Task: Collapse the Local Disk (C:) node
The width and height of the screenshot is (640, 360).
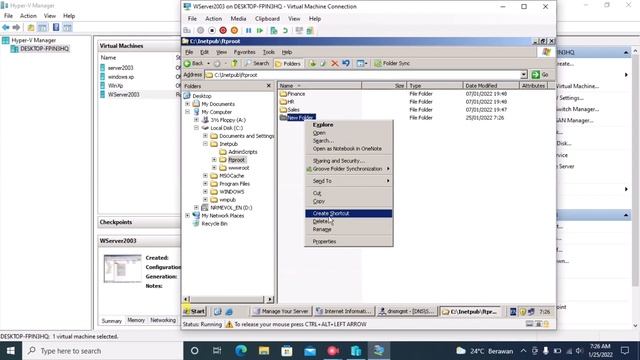Action: coord(196,128)
